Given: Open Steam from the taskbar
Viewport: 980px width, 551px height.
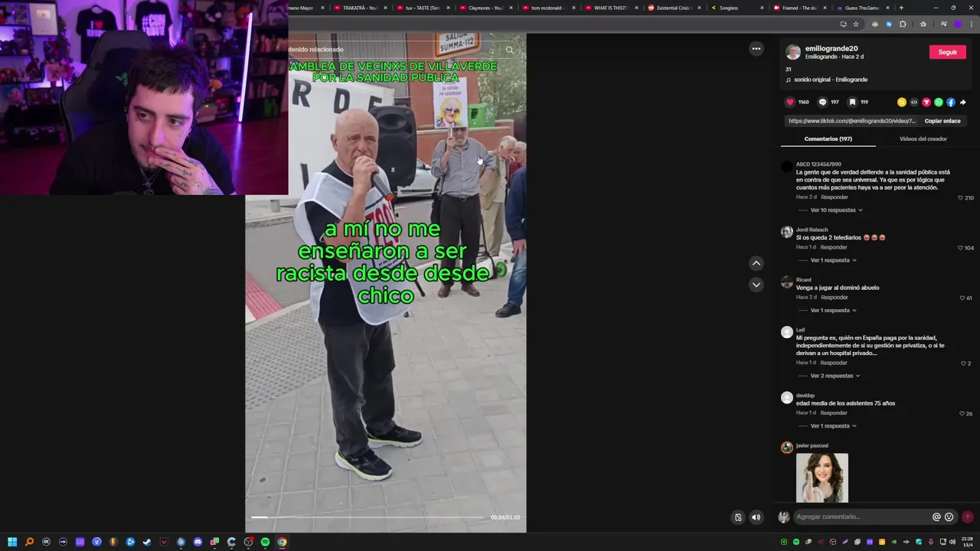Looking at the screenshot, I should [147, 542].
